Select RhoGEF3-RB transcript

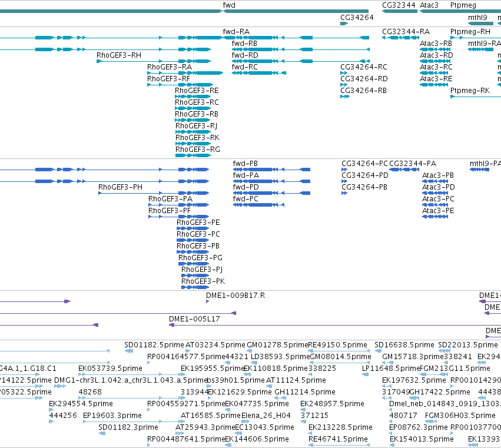coord(197,114)
